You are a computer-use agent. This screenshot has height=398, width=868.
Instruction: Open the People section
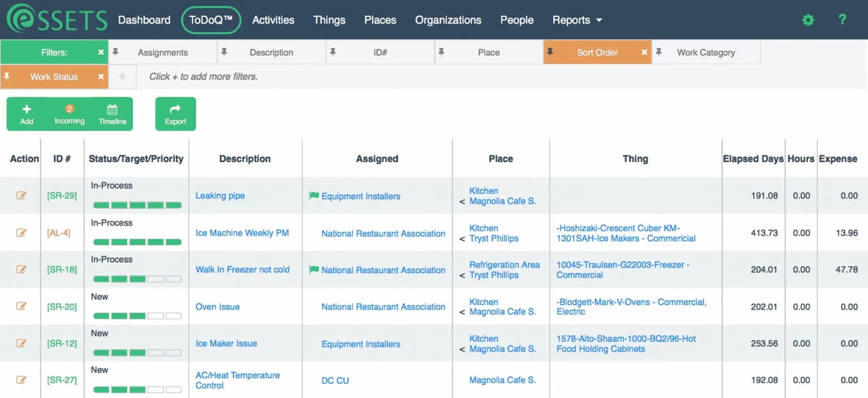click(517, 20)
